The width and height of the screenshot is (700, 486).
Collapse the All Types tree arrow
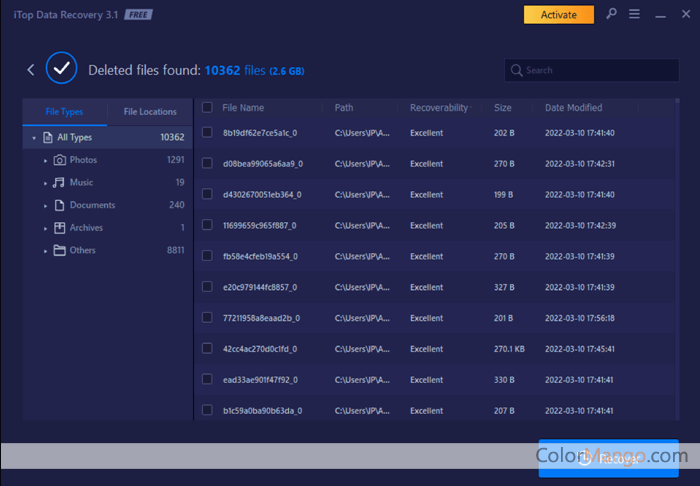coord(35,138)
